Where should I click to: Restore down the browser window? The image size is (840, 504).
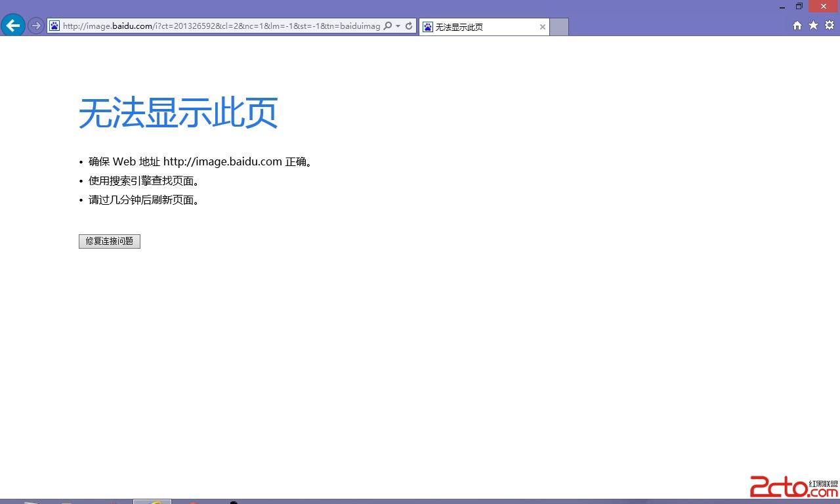(799, 7)
